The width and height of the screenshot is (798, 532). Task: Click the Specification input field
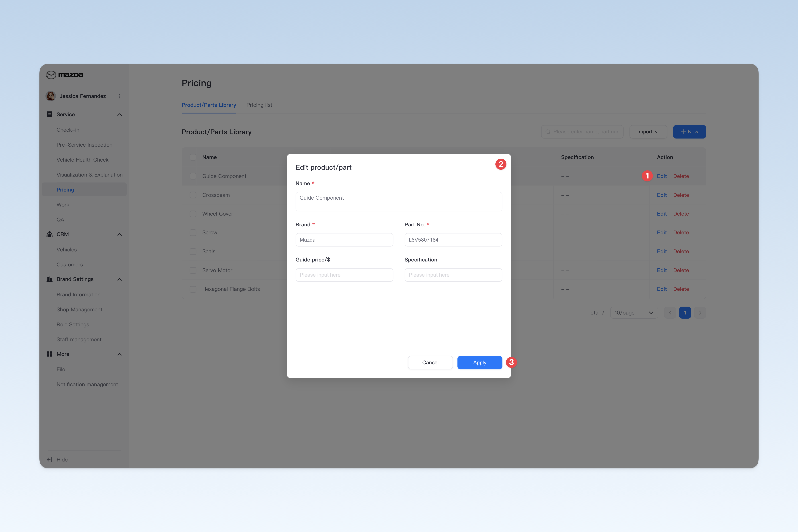453,275
